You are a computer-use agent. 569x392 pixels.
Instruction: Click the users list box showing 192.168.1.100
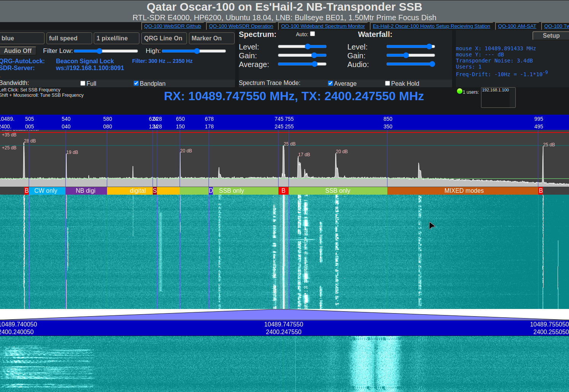(x=498, y=98)
